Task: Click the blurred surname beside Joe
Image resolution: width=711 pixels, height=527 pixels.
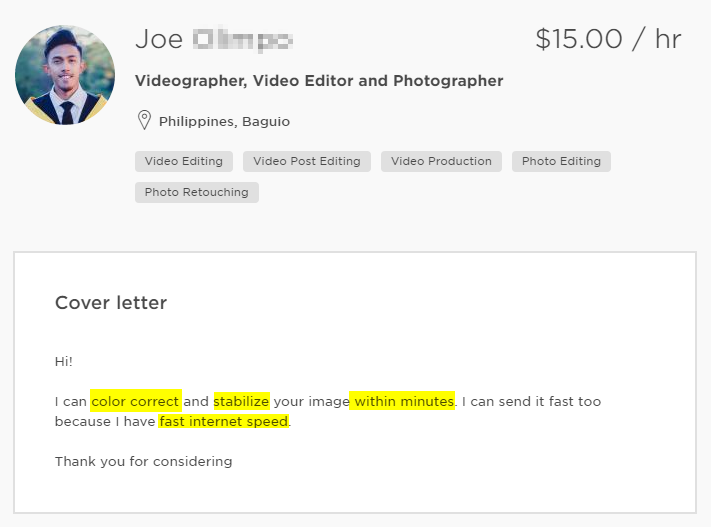Action: (x=242, y=40)
